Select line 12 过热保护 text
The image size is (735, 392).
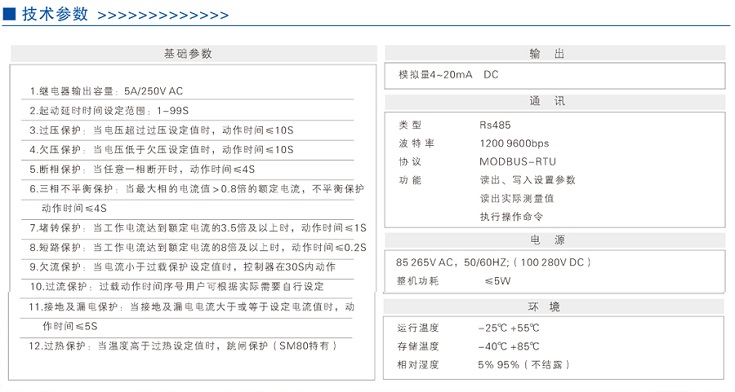click(x=183, y=346)
